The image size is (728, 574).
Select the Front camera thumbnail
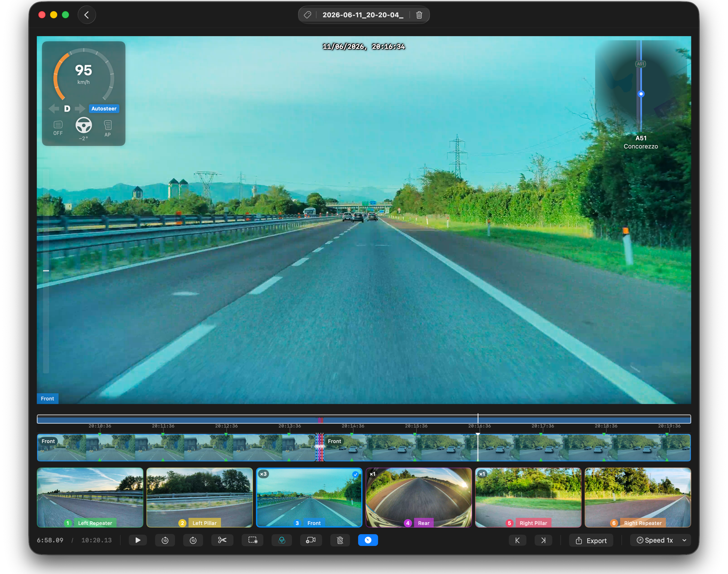click(309, 497)
